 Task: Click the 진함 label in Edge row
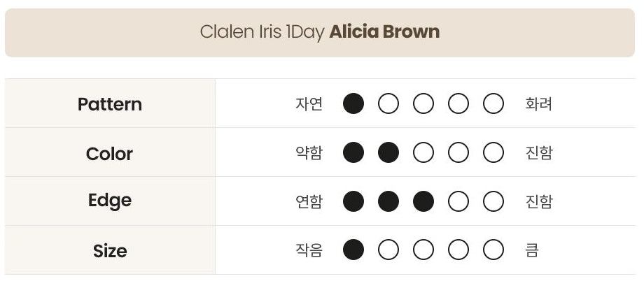point(538,202)
